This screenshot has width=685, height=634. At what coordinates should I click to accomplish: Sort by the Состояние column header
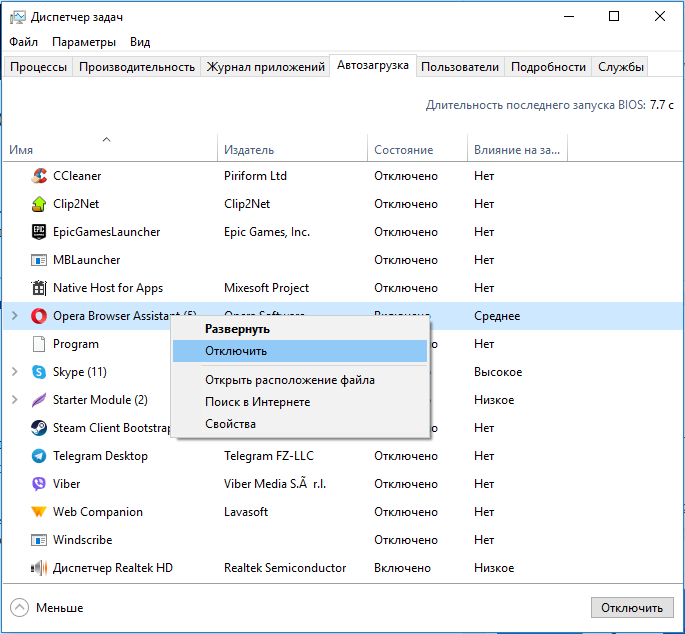(x=417, y=150)
